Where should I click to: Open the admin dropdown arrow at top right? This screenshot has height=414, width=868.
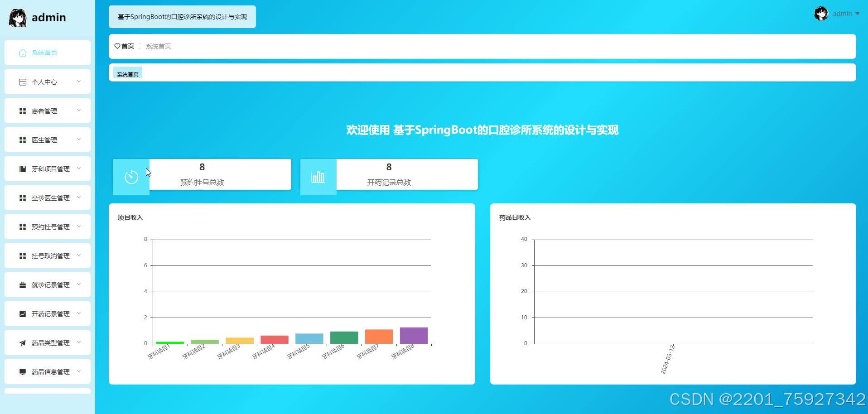(x=858, y=14)
